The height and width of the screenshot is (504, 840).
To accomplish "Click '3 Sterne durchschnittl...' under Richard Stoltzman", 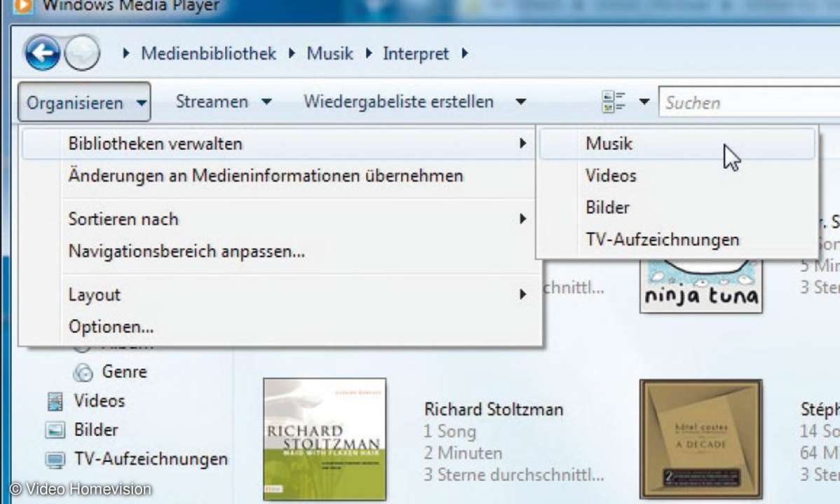I will click(514, 475).
